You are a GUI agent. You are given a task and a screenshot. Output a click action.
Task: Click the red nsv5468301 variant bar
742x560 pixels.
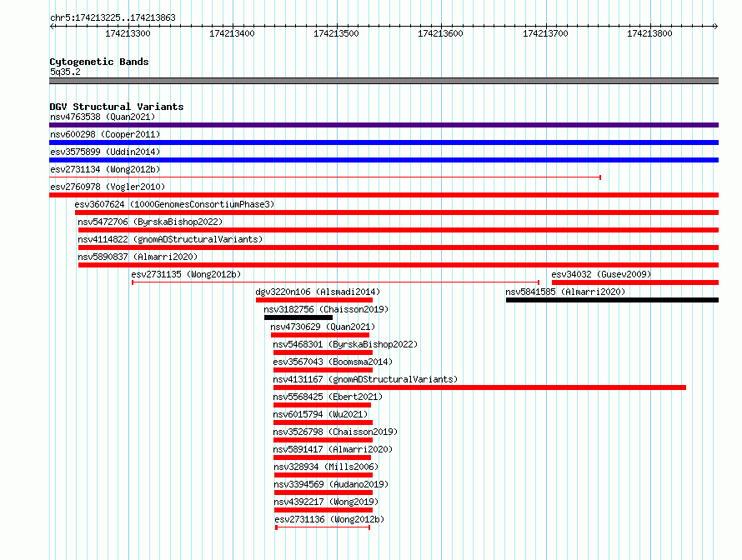pyautogui.click(x=323, y=352)
